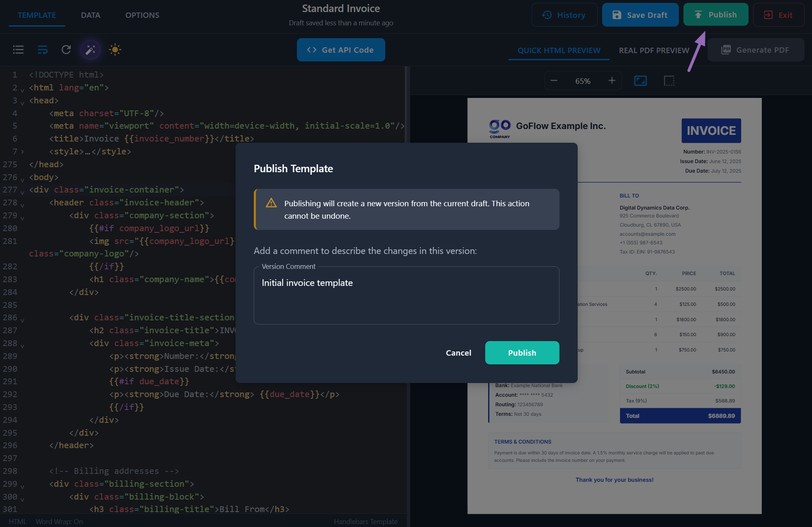Open the Get API Code panel

[x=341, y=49]
